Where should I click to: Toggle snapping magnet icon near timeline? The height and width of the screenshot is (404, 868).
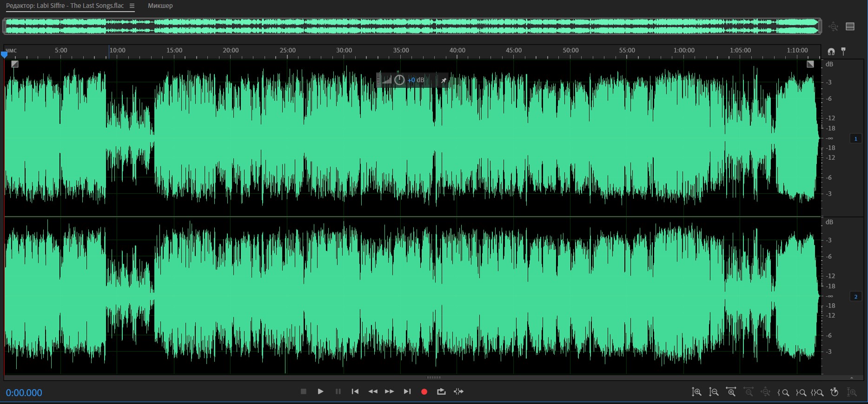coord(831,51)
